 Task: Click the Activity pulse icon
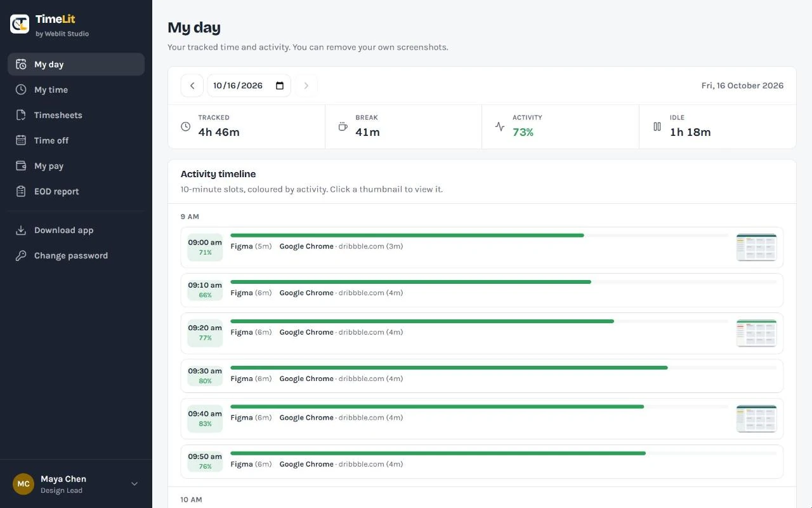pos(500,126)
